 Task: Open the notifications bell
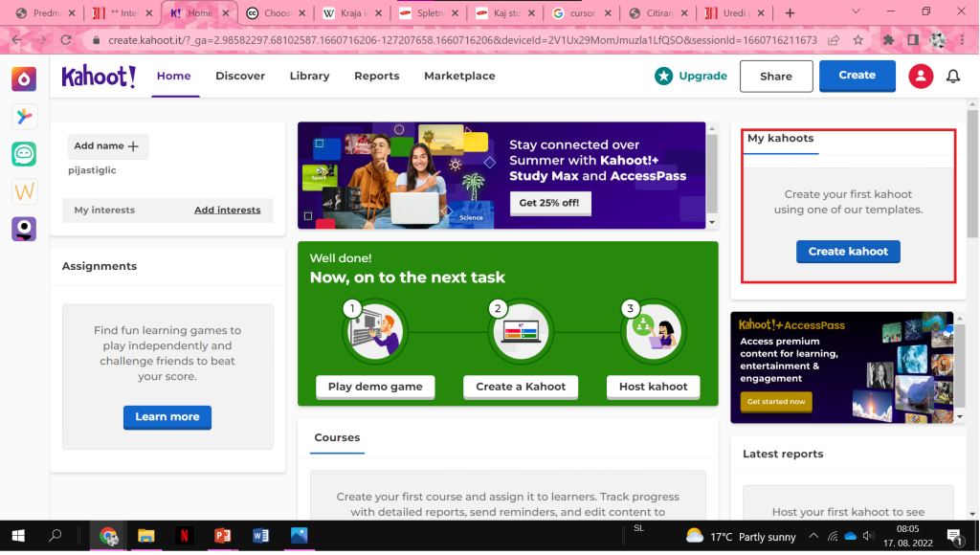[x=953, y=77]
